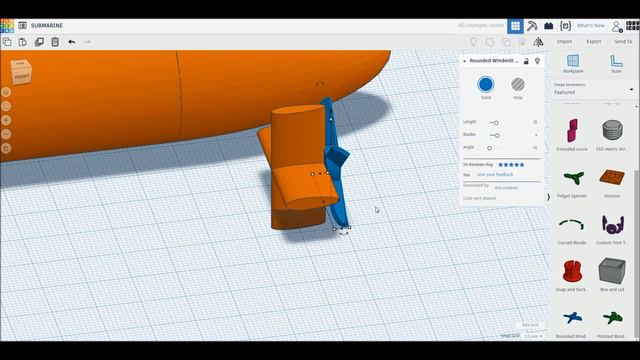640x360 pixels.
Task: Toggle orthographic/perspective view button
Action: click(x=6, y=148)
